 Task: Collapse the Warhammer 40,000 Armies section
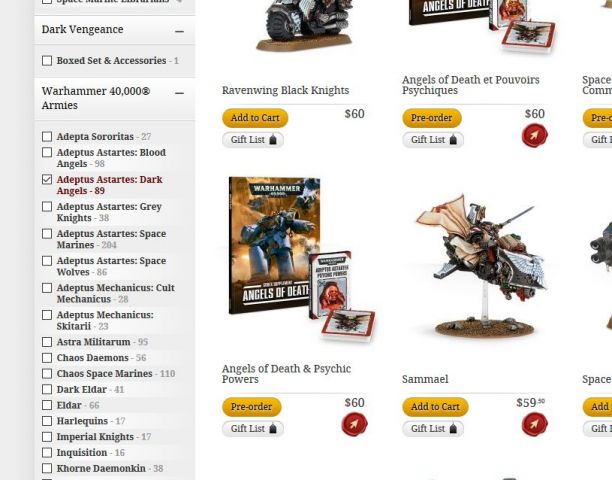tap(179, 93)
